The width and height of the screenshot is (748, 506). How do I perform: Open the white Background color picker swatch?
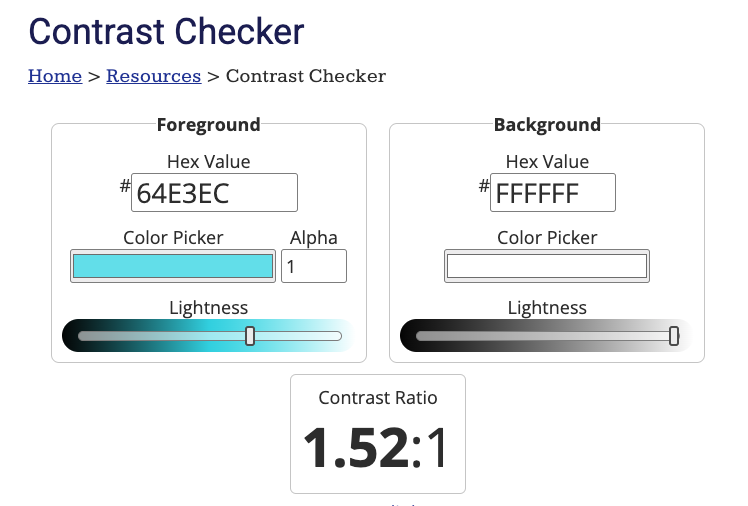point(547,266)
